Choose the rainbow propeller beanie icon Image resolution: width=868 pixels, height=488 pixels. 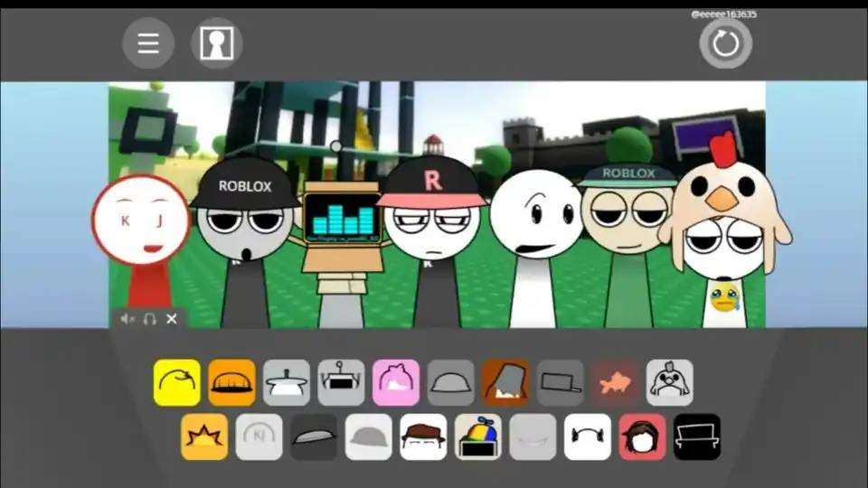(x=478, y=437)
